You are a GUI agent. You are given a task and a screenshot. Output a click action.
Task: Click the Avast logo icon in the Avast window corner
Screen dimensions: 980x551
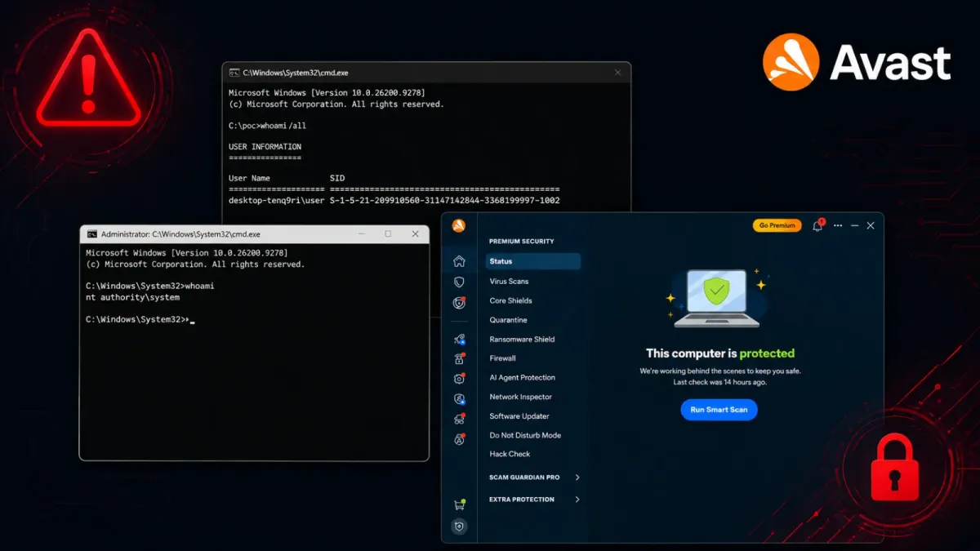click(459, 226)
